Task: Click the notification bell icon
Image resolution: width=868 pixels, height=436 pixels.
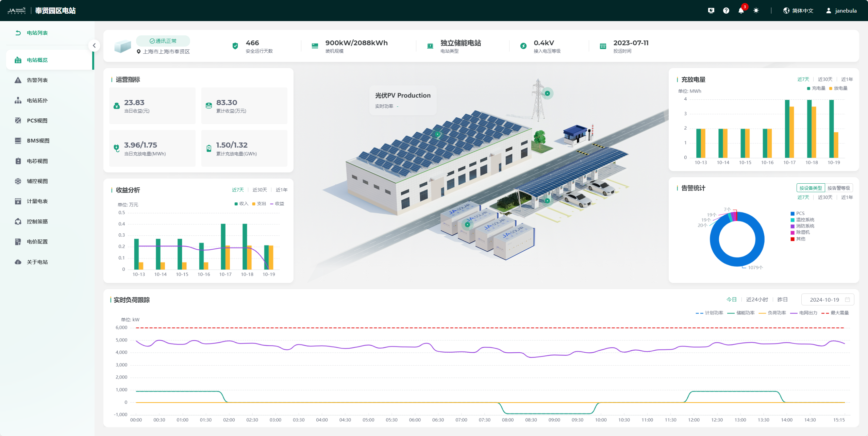Action: pos(741,11)
